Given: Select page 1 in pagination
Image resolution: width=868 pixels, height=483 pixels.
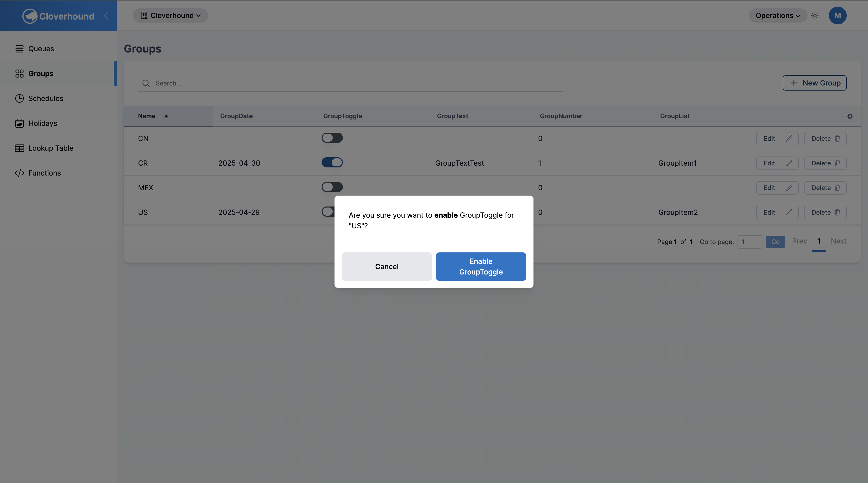Looking at the screenshot, I should point(819,241).
